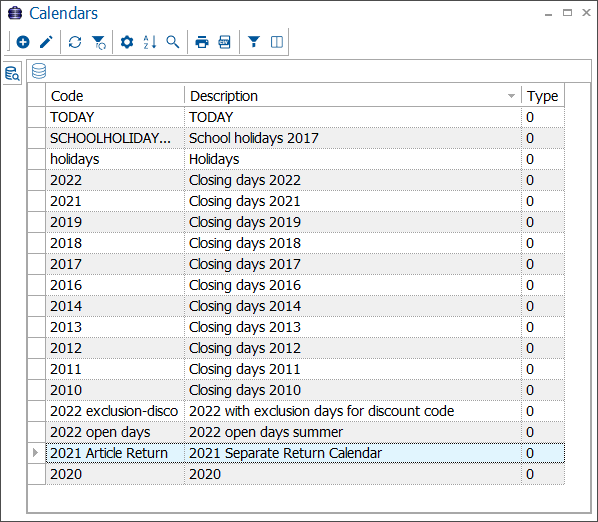Click the Type value 0 in holidays row
This screenshot has width=598, height=522.
tap(543, 159)
